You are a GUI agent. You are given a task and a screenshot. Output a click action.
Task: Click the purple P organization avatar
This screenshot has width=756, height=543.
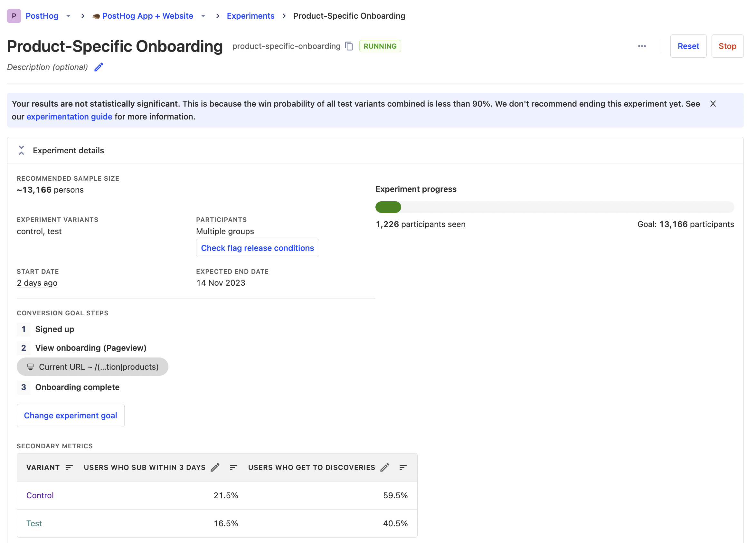pos(14,16)
